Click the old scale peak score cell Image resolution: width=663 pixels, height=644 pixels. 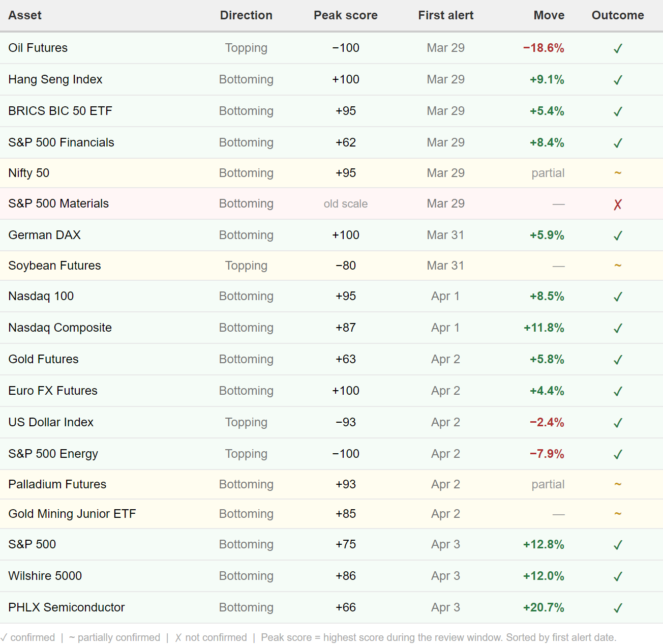pyautogui.click(x=346, y=203)
